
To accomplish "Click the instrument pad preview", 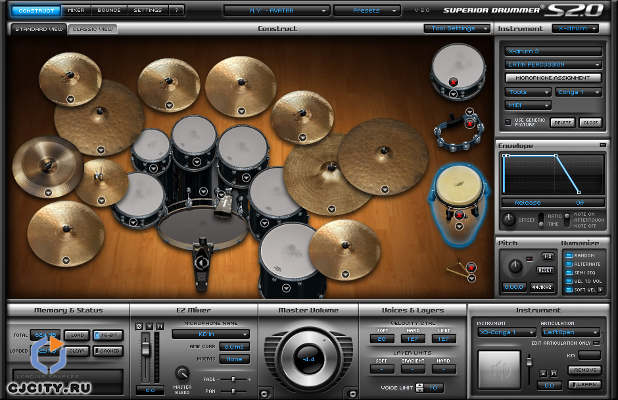I will click(x=499, y=369).
